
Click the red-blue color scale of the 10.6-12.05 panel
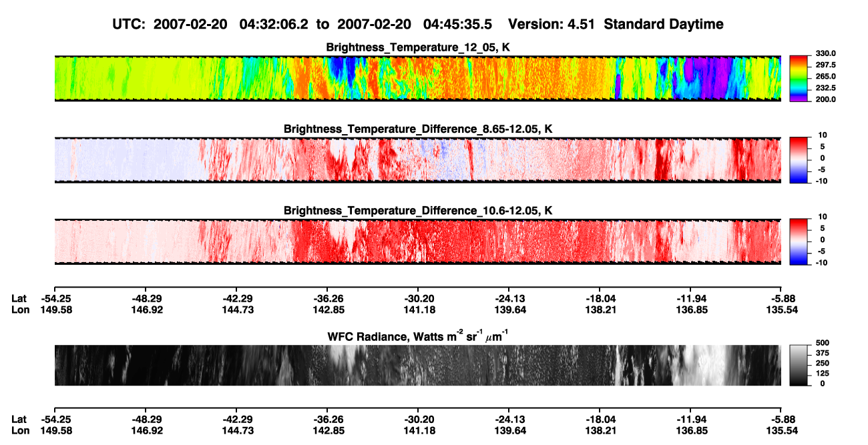798,242
